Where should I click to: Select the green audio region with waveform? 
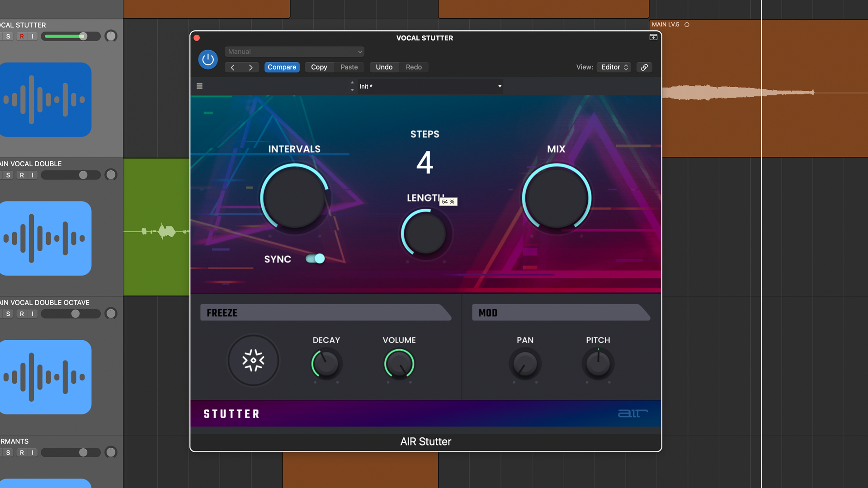[156, 227]
